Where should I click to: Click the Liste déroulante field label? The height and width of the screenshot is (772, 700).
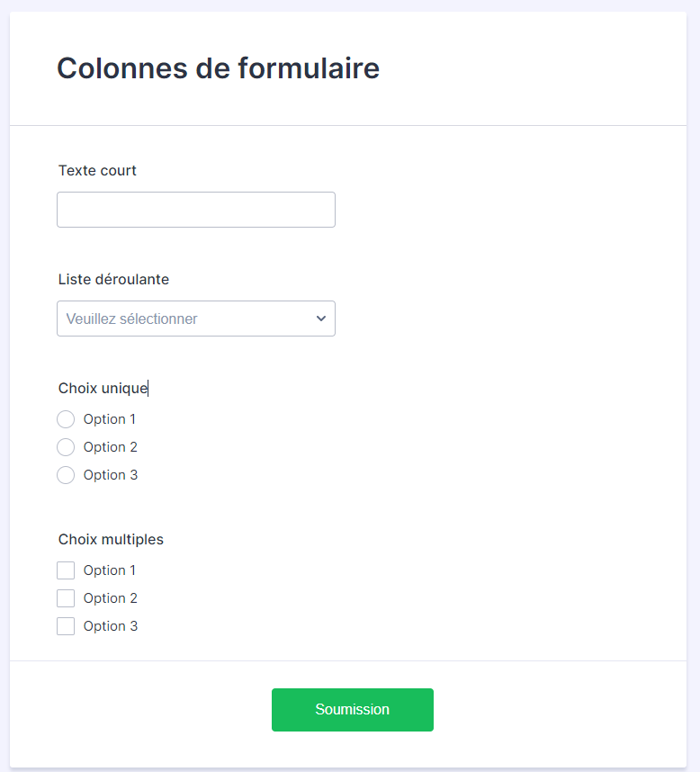click(113, 279)
